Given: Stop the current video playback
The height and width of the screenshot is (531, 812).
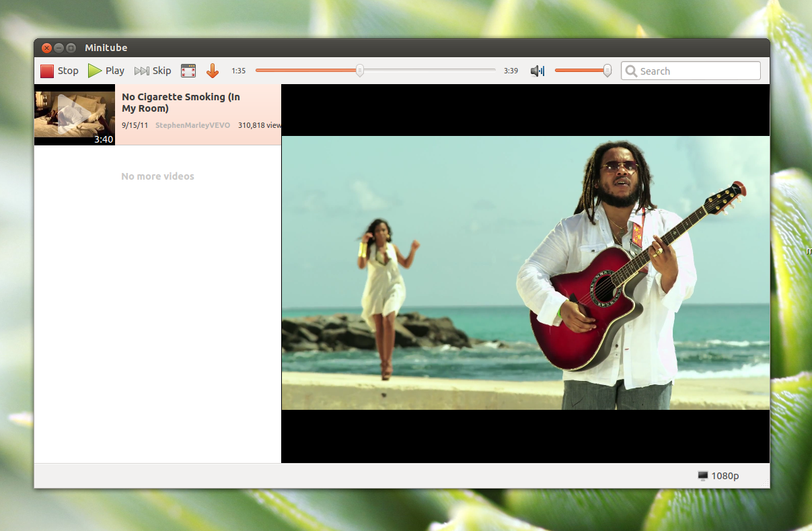Looking at the screenshot, I should pyautogui.click(x=59, y=71).
